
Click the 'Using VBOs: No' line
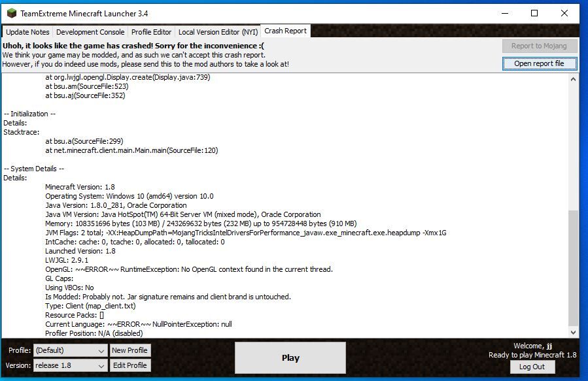(x=69, y=288)
